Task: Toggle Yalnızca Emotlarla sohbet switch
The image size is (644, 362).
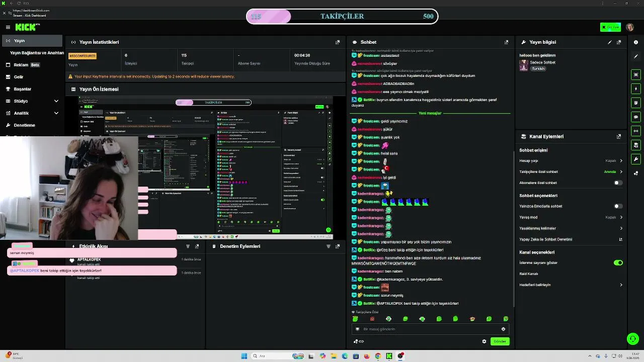Action: 618,206
